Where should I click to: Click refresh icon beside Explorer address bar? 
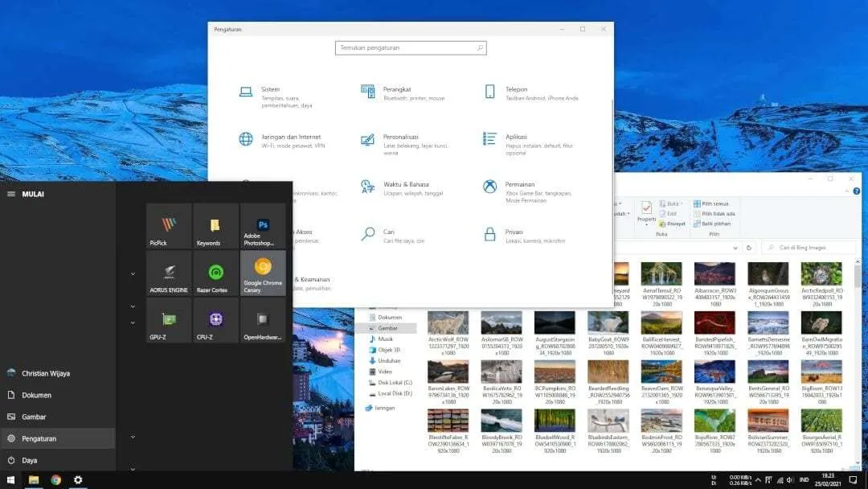(749, 248)
